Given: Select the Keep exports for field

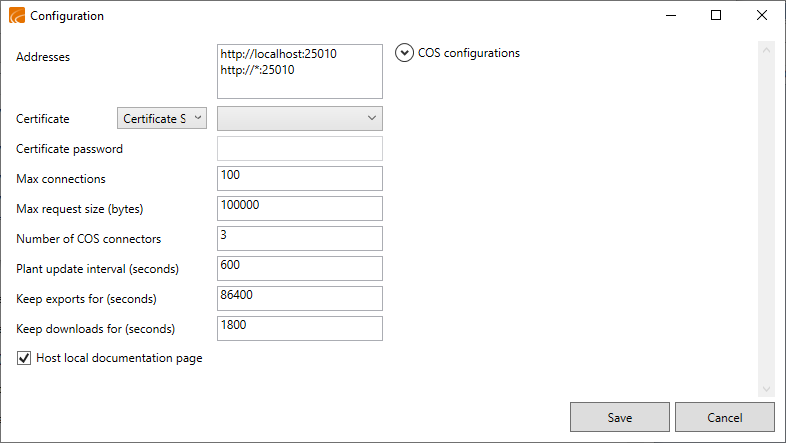Looking at the screenshot, I should [x=300, y=299].
